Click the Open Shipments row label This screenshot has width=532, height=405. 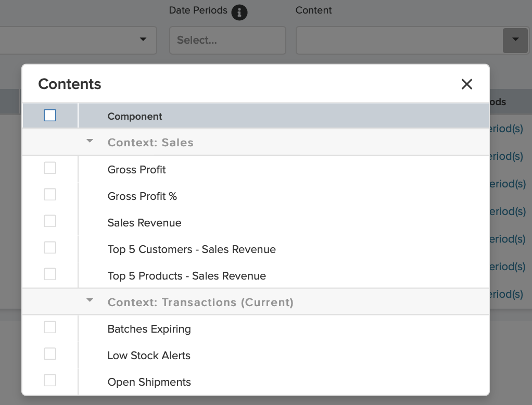[x=149, y=382]
